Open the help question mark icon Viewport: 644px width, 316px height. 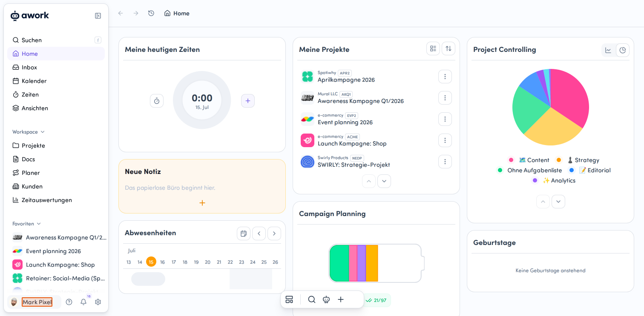(69, 302)
